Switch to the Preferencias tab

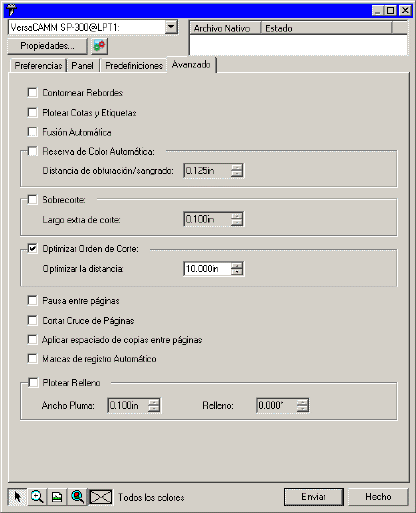pyautogui.click(x=38, y=66)
